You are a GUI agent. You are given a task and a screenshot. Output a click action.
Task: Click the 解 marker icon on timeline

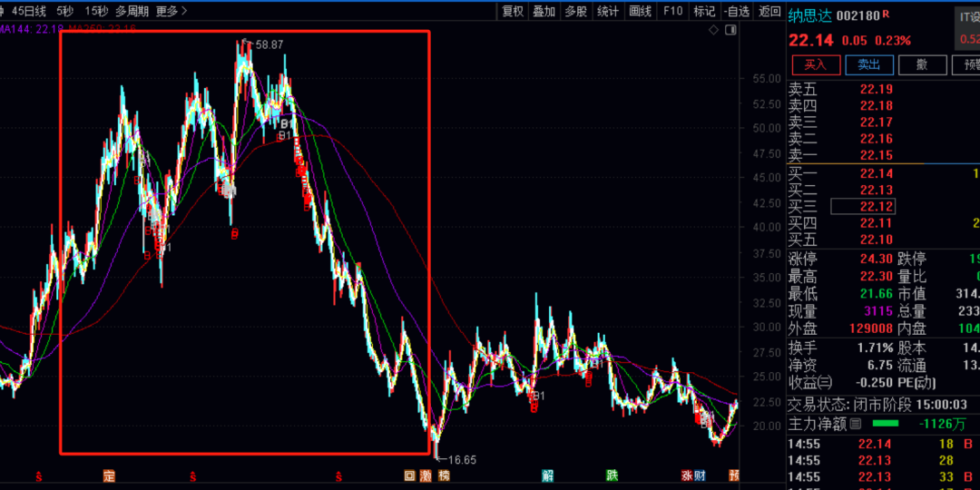point(547,475)
